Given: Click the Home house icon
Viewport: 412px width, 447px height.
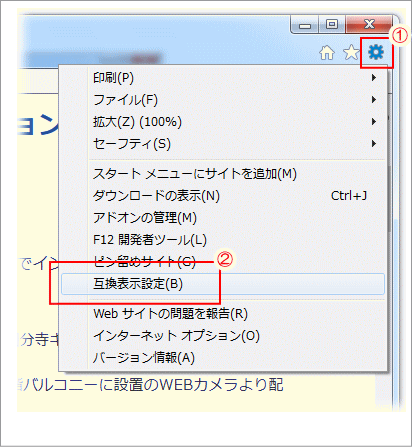Looking at the screenshot, I should point(327,53).
